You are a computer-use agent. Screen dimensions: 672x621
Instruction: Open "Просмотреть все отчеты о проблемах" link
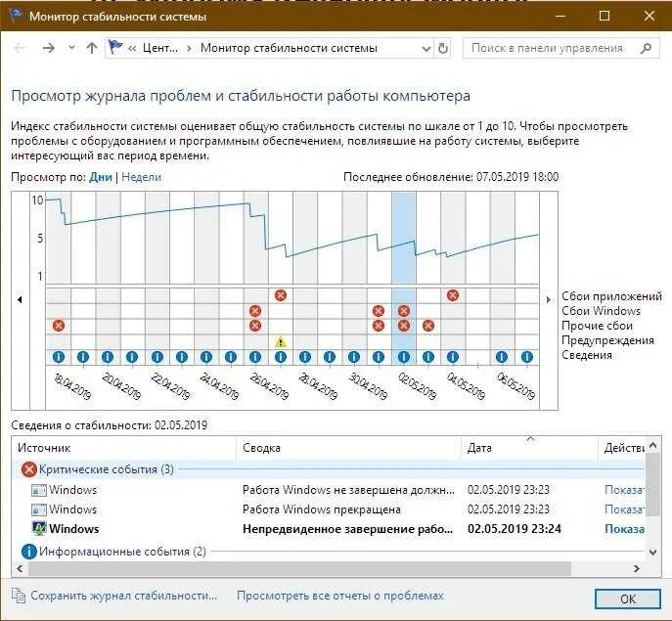(340, 596)
